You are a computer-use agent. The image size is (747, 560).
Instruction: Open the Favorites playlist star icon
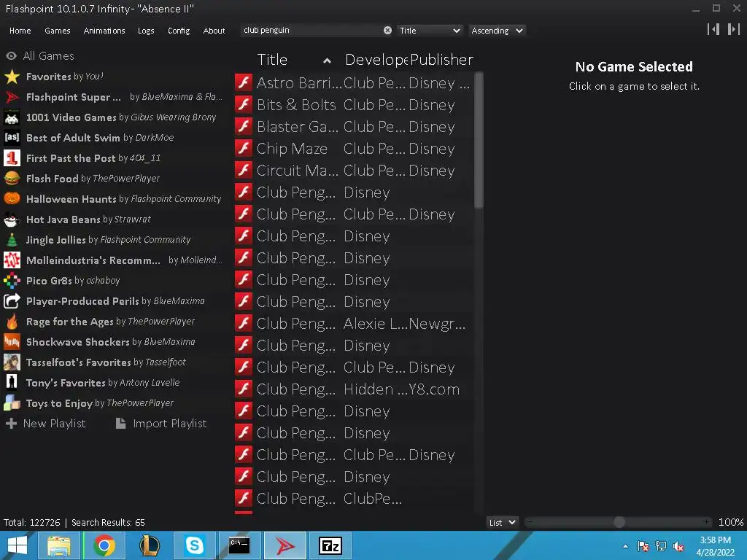click(12, 77)
